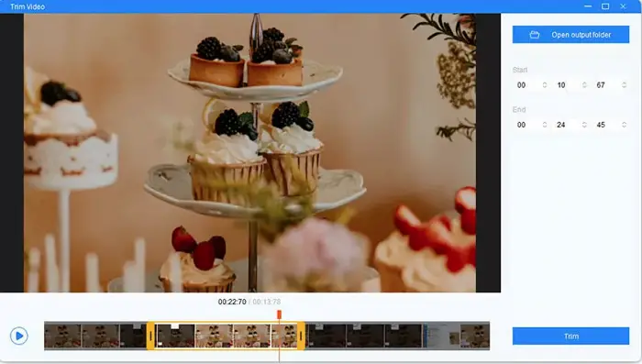Click the Start seconds stepper showing 10

pyautogui.click(x=584, y=85)
